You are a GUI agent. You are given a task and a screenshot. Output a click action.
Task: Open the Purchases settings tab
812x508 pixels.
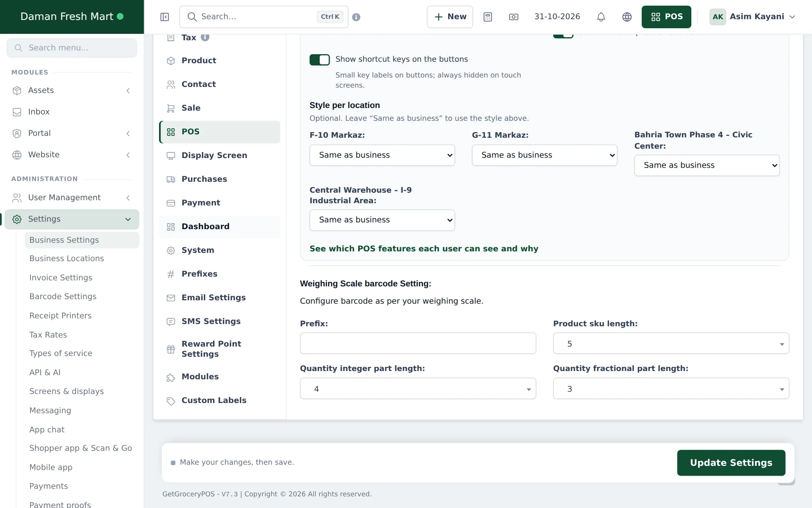tap(220, 179)
